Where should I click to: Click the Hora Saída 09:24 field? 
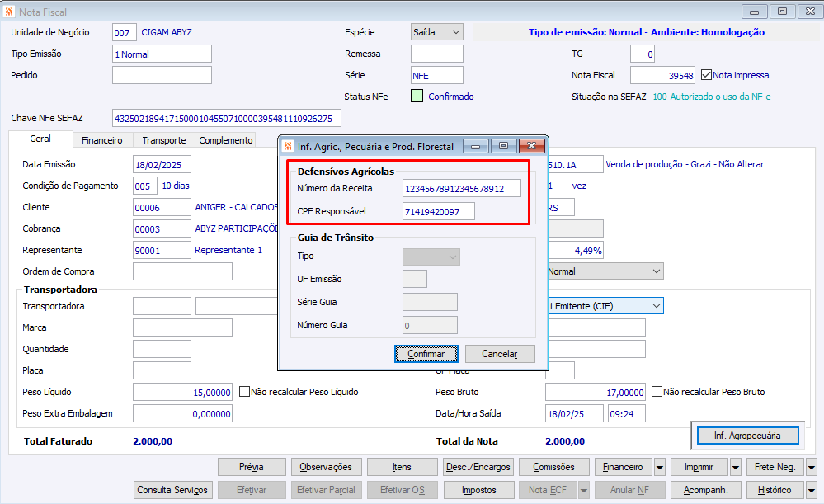626,413
